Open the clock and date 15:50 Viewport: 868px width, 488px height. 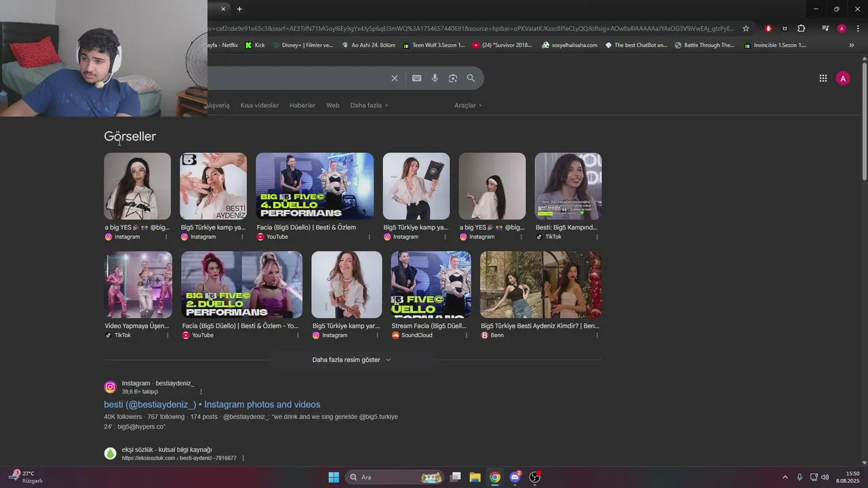[x=848, y=477]
